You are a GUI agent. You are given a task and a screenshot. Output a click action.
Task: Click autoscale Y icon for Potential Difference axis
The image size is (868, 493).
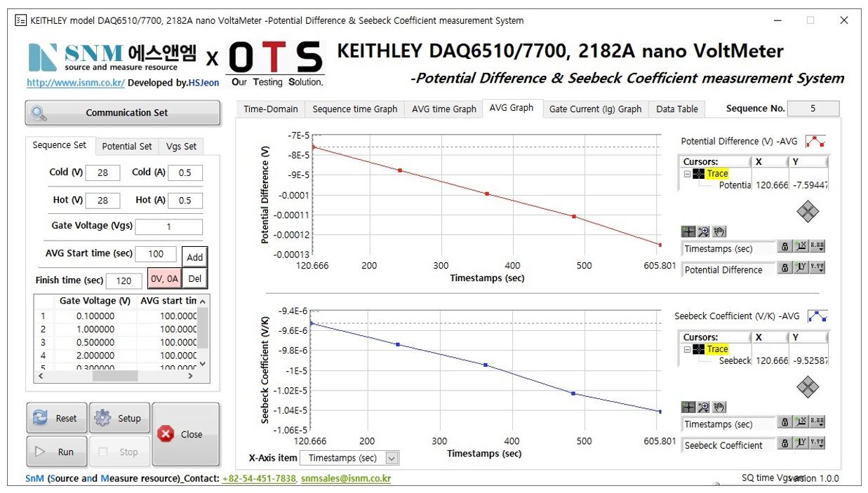(801, 268)
